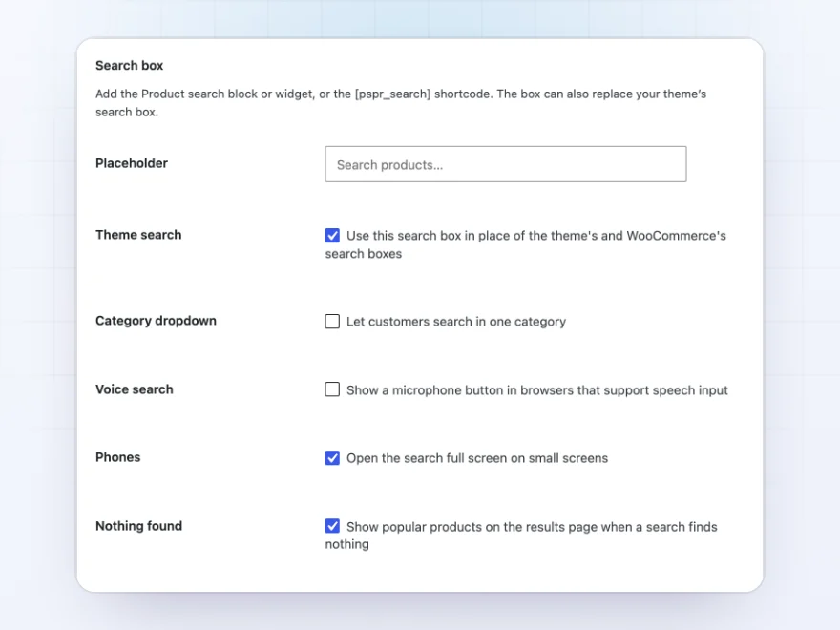
Task: Click 'Use this search box in place' text
Action: [x=525, y=244]
